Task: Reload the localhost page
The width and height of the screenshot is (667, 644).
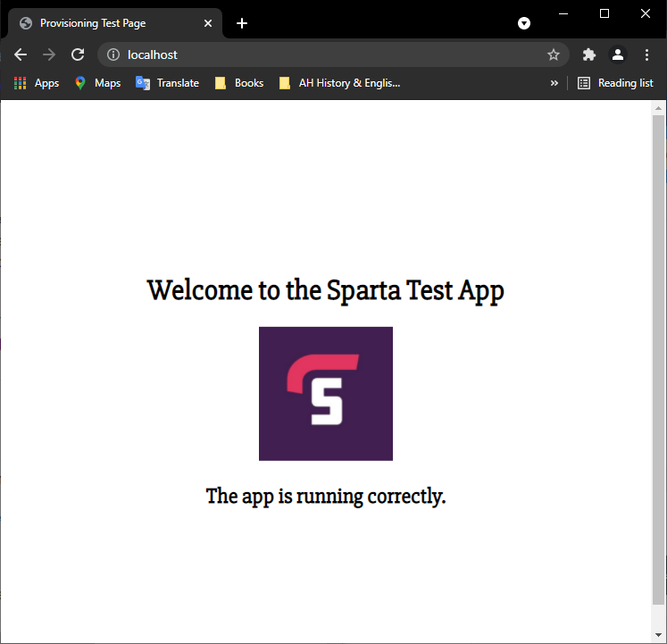Action: pyautogui.click(x=78, y=54)
